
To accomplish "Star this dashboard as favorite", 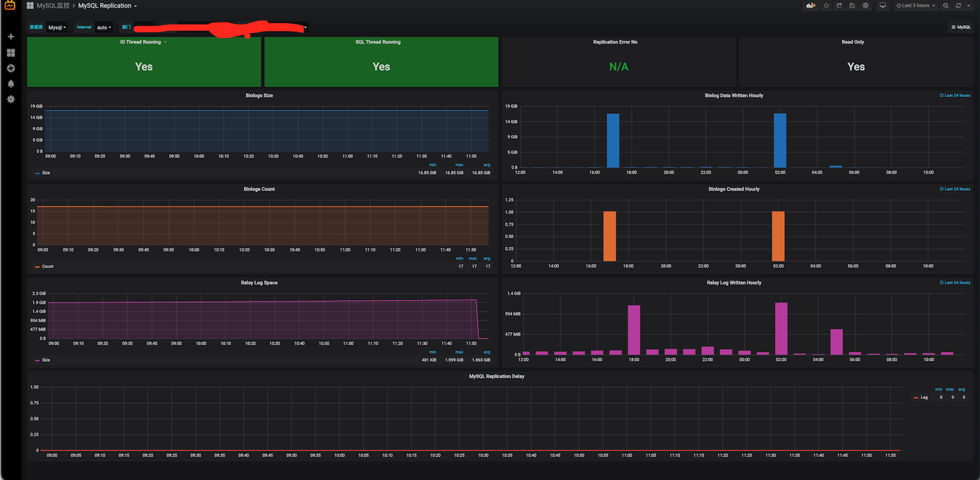I will pyautogui.click(x=826, y=6).
